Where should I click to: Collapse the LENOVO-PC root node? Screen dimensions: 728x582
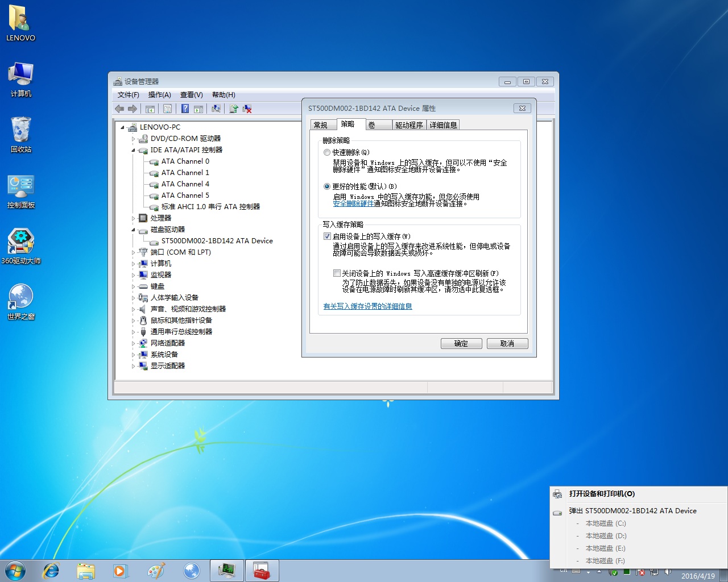[122, 127]
